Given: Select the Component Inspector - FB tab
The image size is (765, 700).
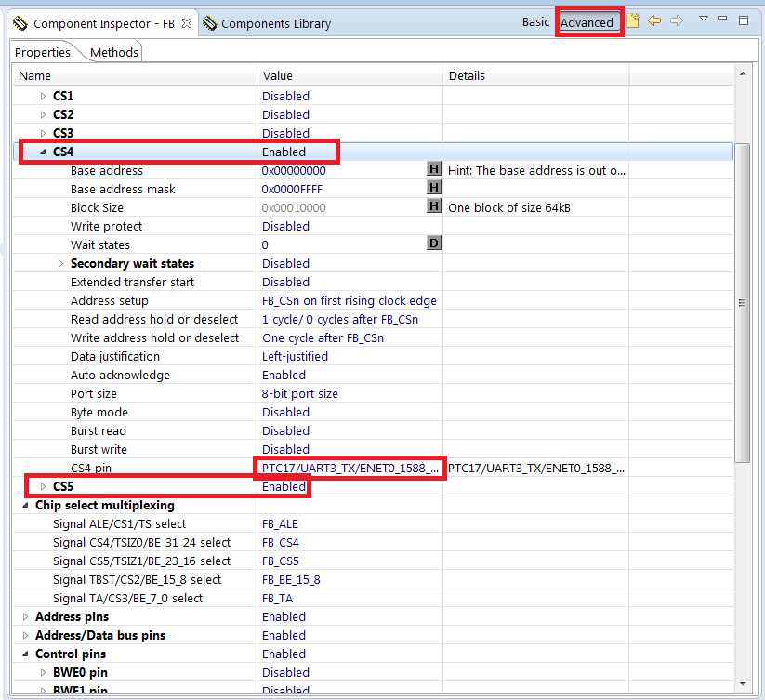Looking at the screenshot, I should [x=103, y=23].
